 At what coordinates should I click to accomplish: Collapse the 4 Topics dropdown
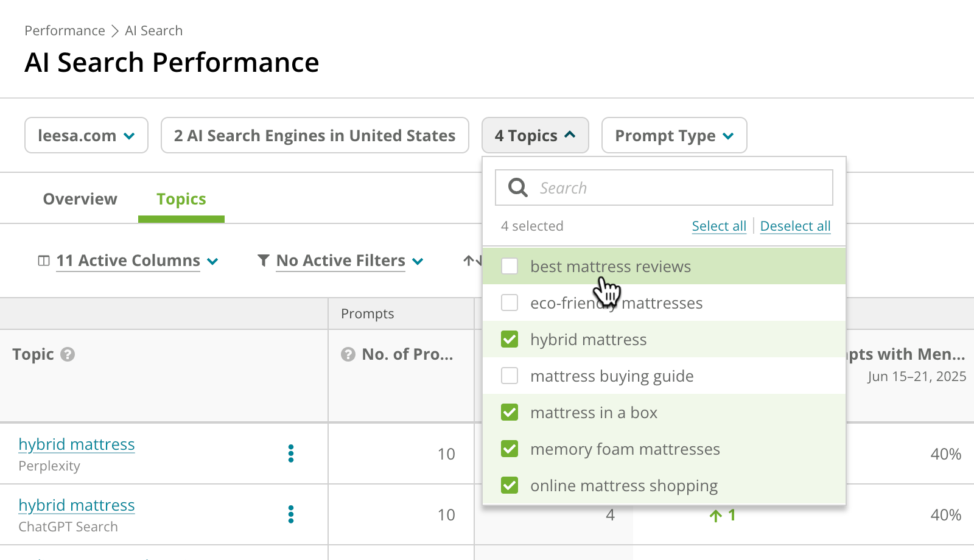pos(535,135)
